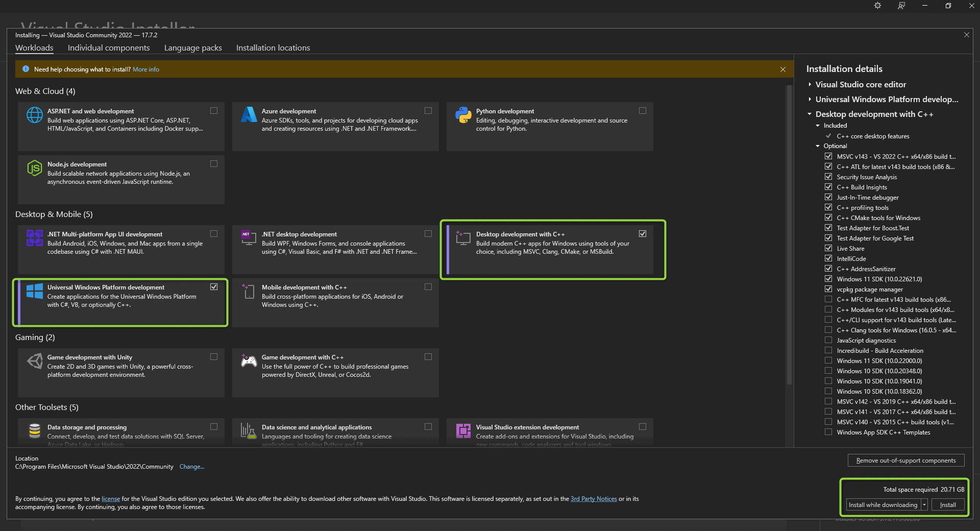This screenshot has width=980, height=531.
Task: Open the Install while downloading combo box
Action: click(x=887, y=505)
